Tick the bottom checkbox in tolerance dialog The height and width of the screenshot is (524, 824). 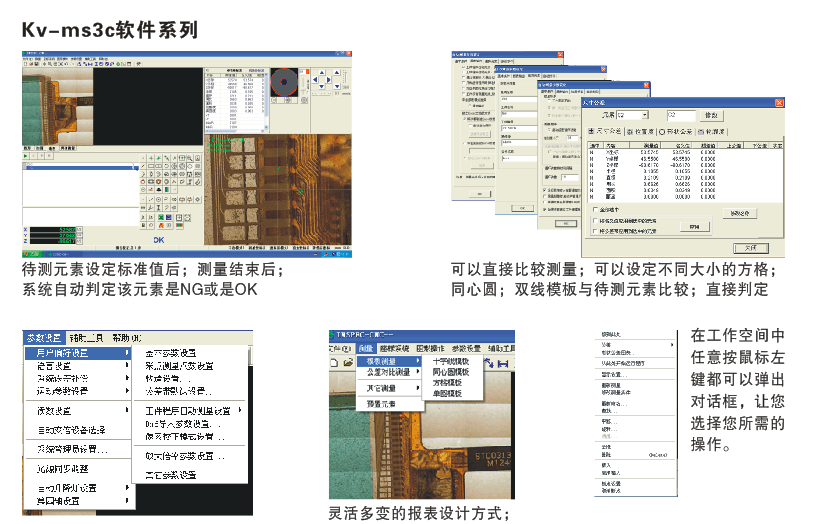(x=596, y=230)
